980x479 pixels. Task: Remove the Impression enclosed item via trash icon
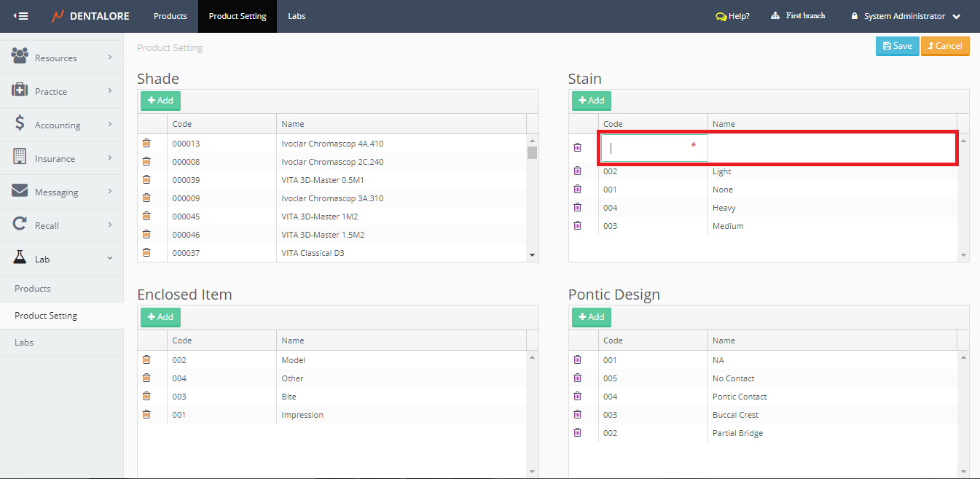146,415
